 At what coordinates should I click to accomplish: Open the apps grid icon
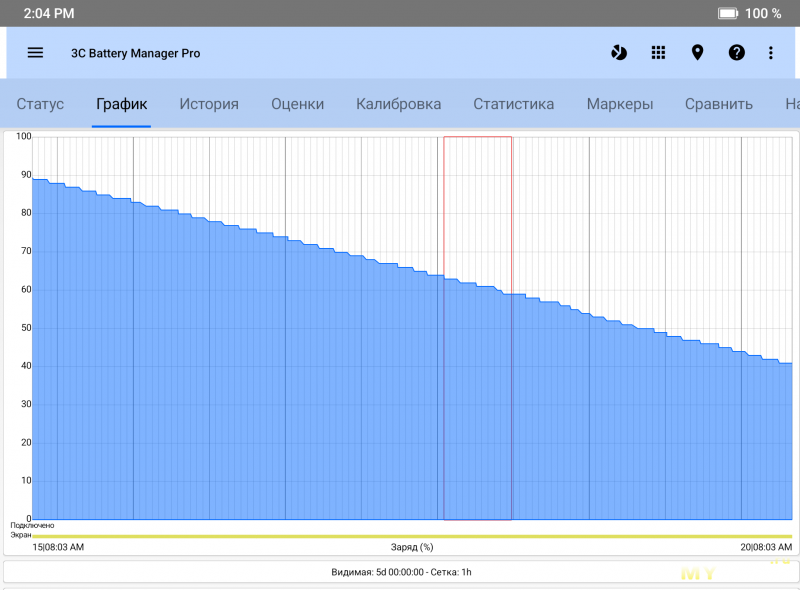tap(658, 53)
